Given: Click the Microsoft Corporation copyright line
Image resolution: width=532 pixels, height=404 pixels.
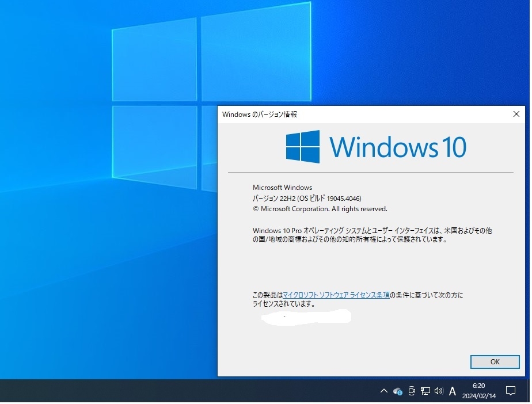Looking at the screenshot, I should point(321,210).
